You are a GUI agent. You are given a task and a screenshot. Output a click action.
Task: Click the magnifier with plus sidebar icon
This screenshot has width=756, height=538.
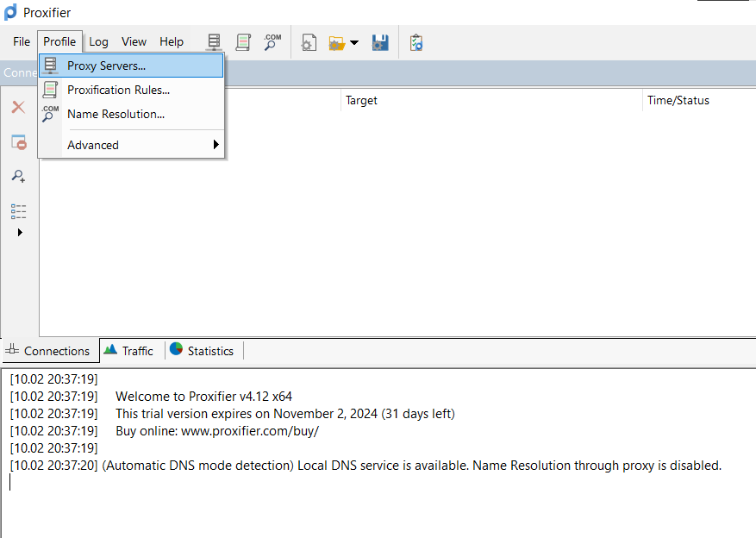[x=18, y=176]
